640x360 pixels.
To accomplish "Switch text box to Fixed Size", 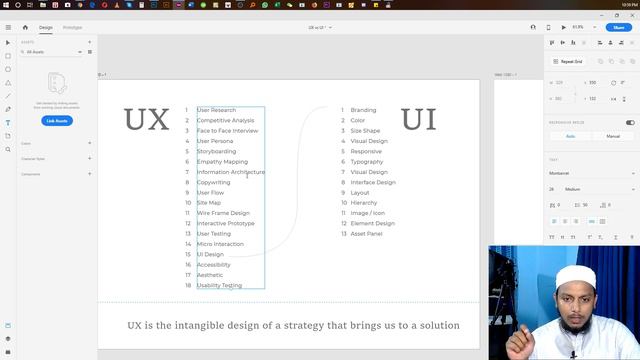I will 602,221.
